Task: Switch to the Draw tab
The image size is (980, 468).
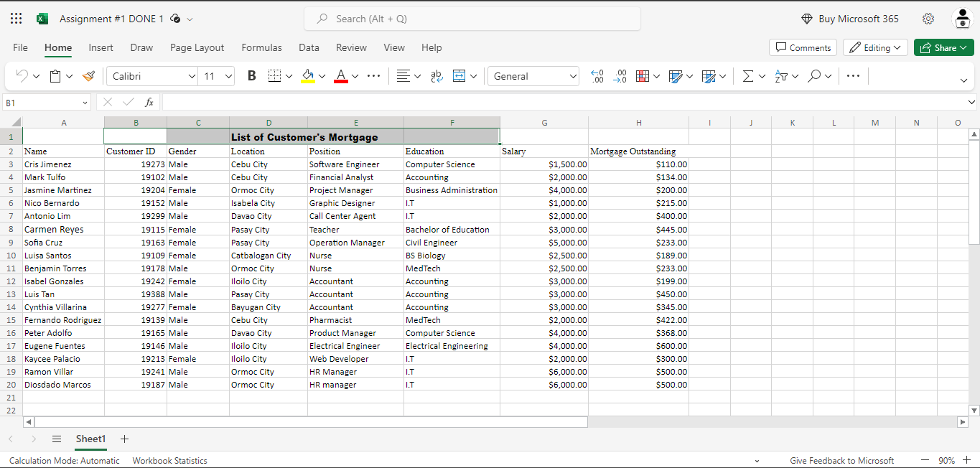Action: click(x=141, y=47)
